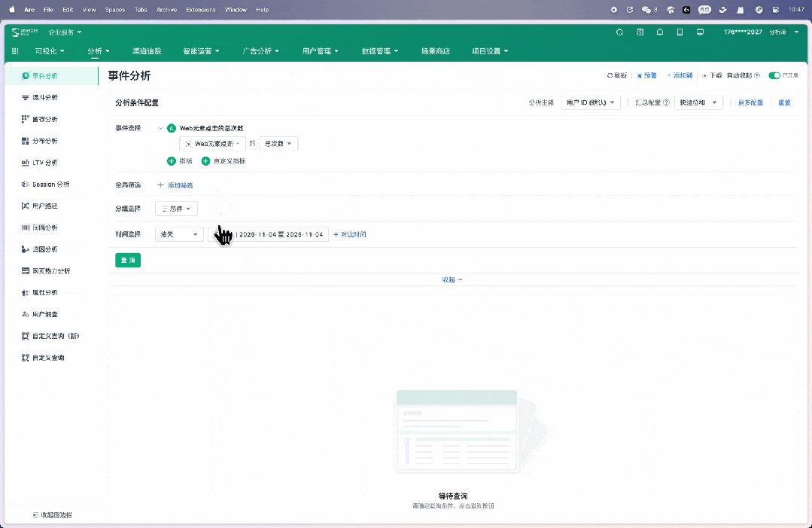Switch to the 数据管理 nav tab
This screenshot has height=528, width=812.
[379, 50]
